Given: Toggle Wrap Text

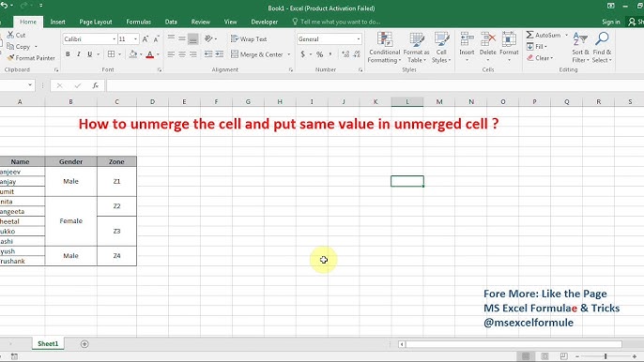Looking at the screenshot, I should 249,39.
